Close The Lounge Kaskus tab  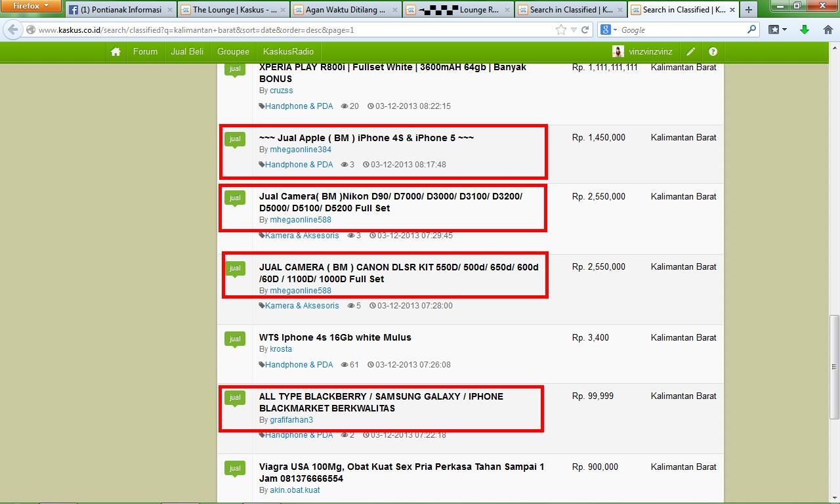[x=283, y=10]
